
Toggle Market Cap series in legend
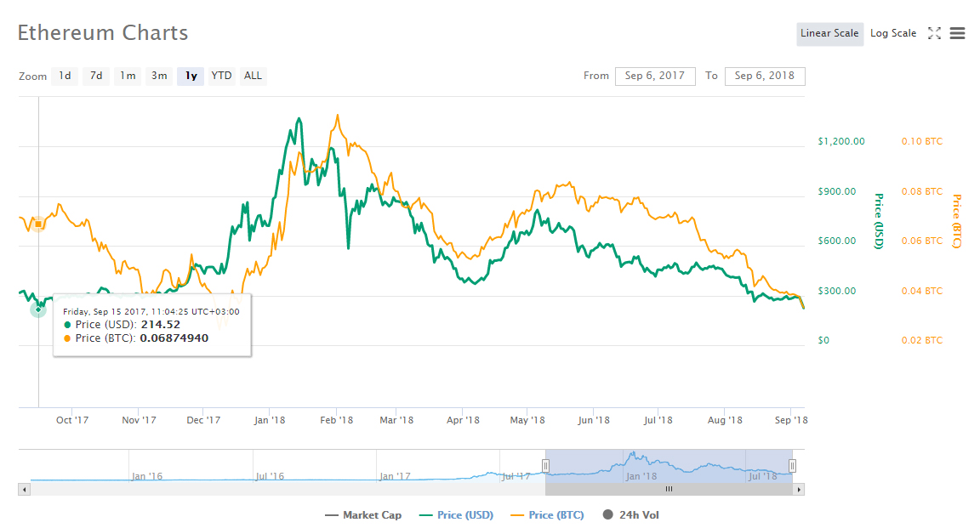tap(363, 514)
